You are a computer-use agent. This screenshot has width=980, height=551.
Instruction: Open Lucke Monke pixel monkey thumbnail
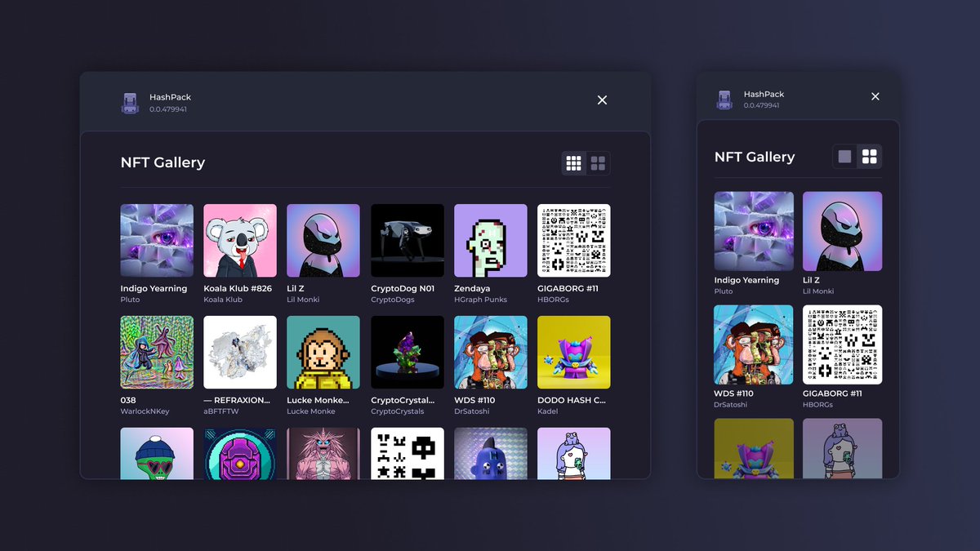[x=323, y=352]
